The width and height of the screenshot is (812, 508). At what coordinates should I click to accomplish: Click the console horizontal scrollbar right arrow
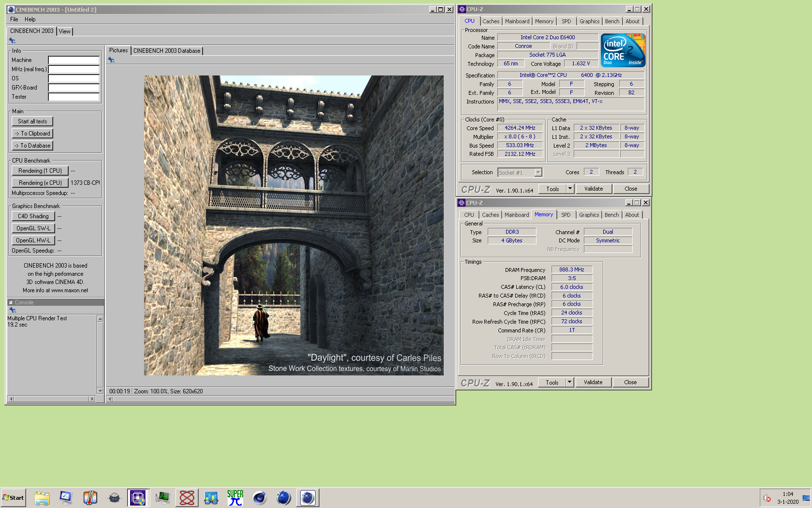pyautogui.click(x=92, y=399)
